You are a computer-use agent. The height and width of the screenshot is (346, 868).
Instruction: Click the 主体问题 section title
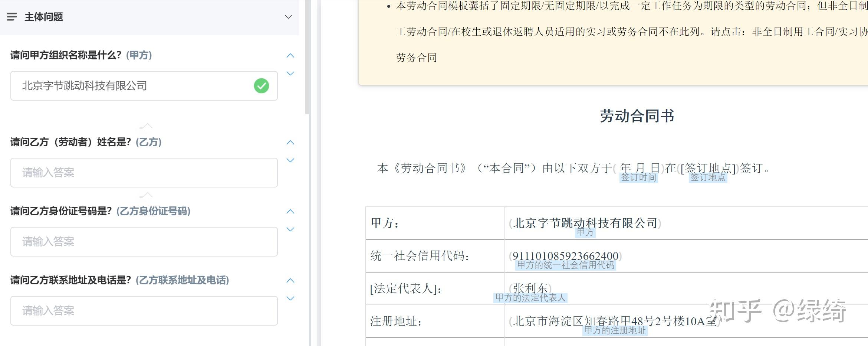pyautogui.click(x=44, y=17)
